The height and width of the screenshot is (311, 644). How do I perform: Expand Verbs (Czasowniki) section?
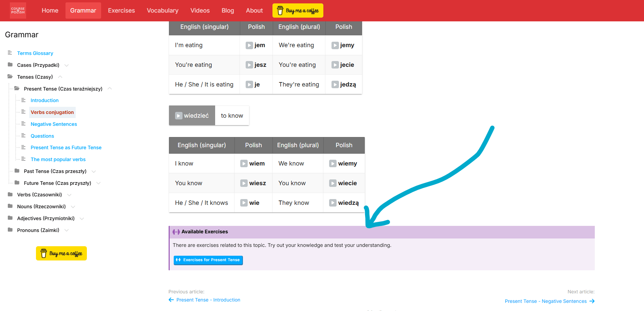[69, 195]
